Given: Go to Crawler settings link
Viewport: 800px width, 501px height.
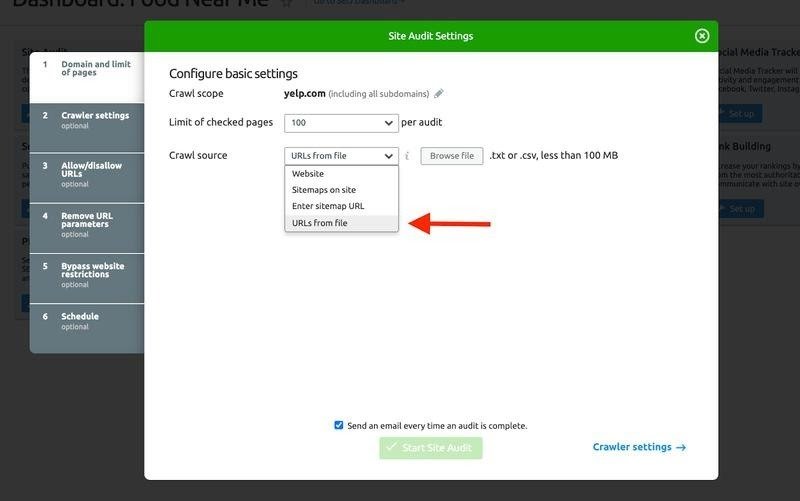Looking at the screenshot, I should tap(639, 447).
